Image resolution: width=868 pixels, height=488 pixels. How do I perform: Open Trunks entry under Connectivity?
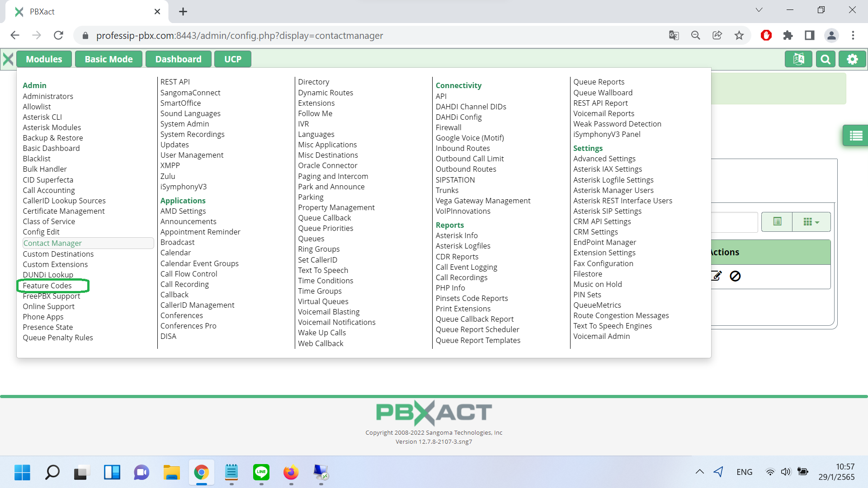pos(447,190)
